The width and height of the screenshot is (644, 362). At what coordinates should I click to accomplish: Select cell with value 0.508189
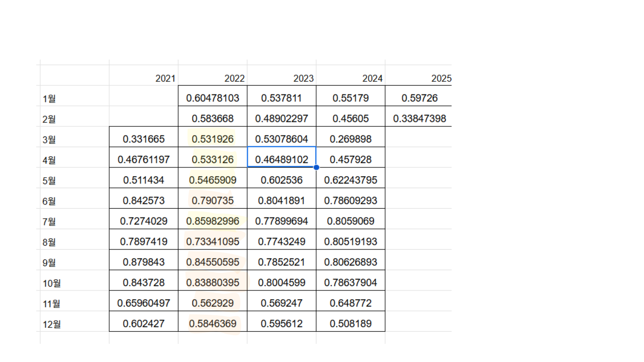tap(351, 324)
